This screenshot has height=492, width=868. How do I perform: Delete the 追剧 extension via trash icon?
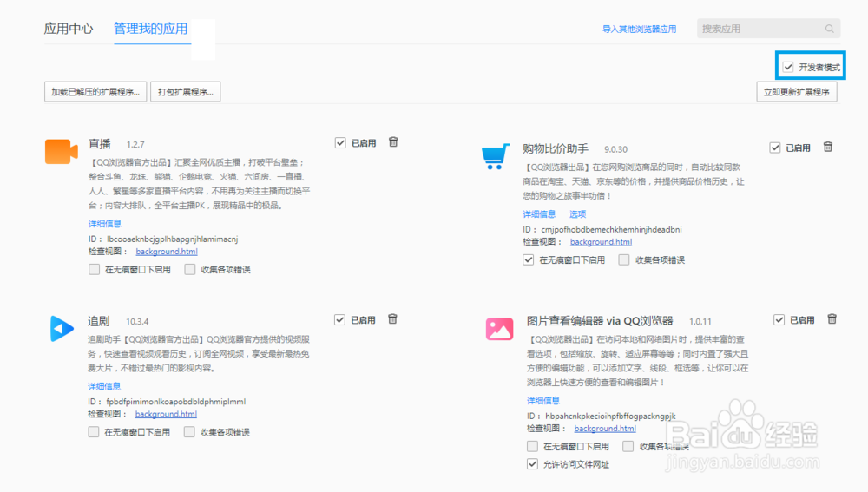tap(392, 319)
